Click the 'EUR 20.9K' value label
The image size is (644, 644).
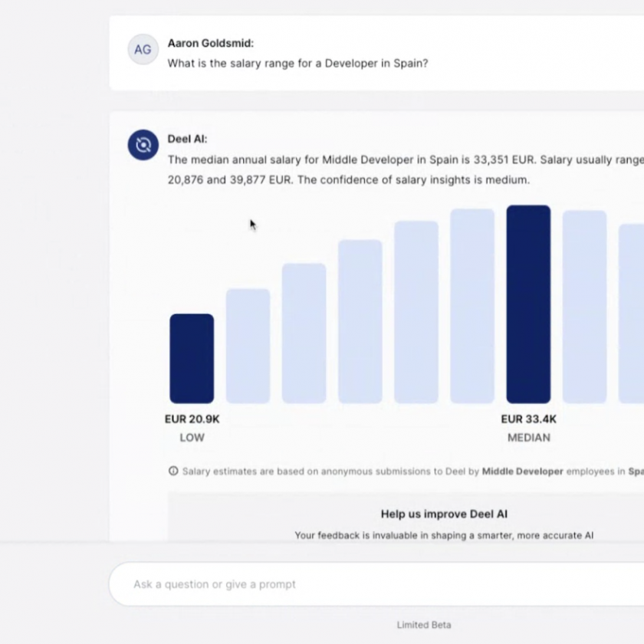192,419
